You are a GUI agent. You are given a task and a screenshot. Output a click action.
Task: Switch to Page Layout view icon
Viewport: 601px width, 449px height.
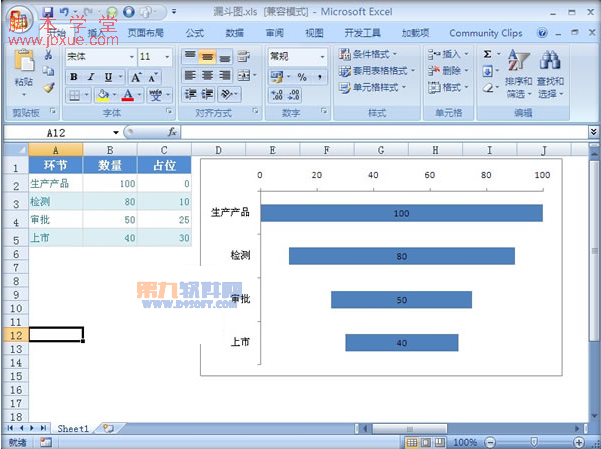pos(426,442)
